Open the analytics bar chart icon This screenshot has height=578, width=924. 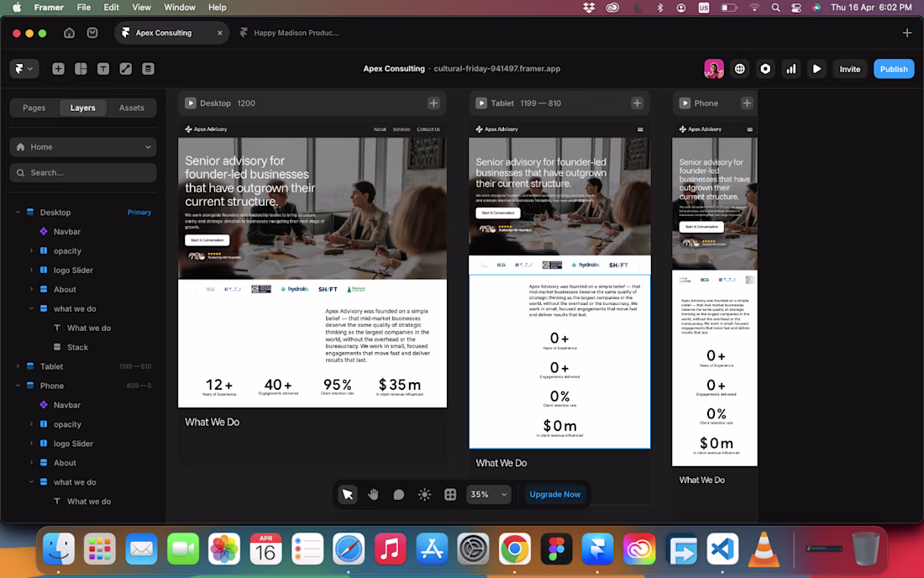coord(790,69)
